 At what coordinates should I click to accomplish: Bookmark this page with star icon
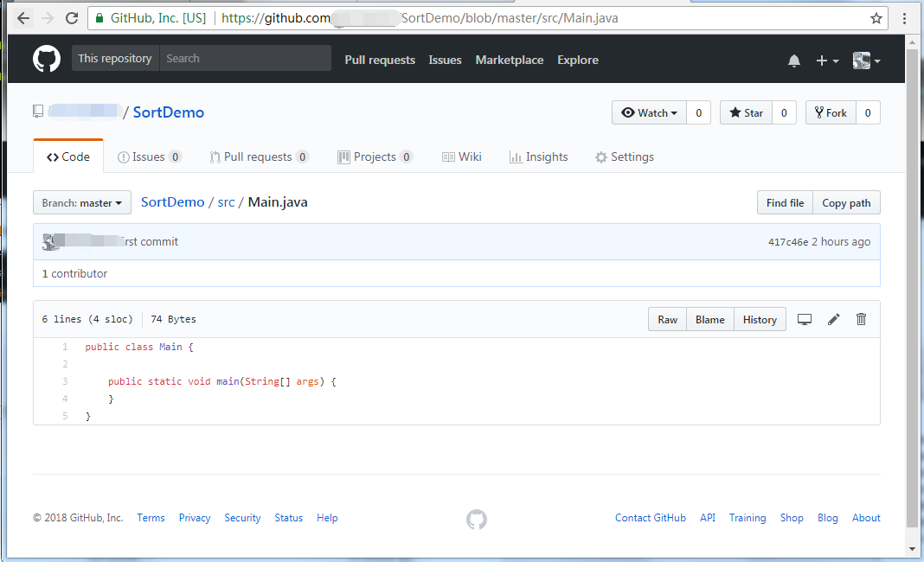point(876,18)
